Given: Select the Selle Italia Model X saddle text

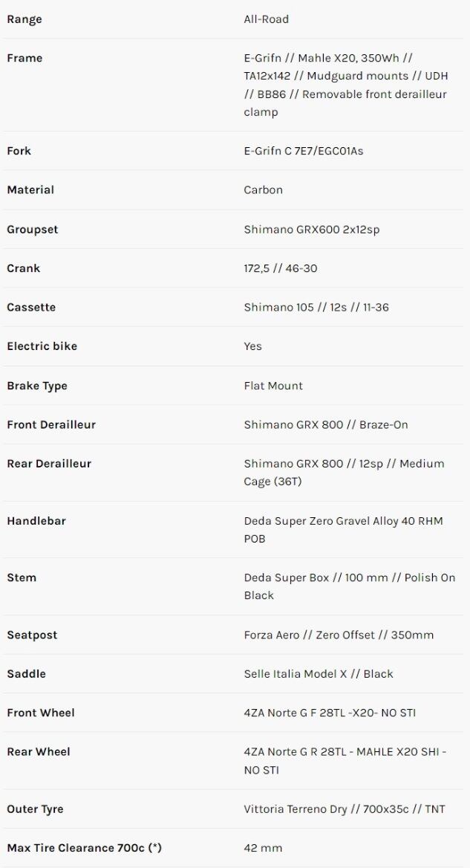Looking at the screenshot, I should 318,674.
